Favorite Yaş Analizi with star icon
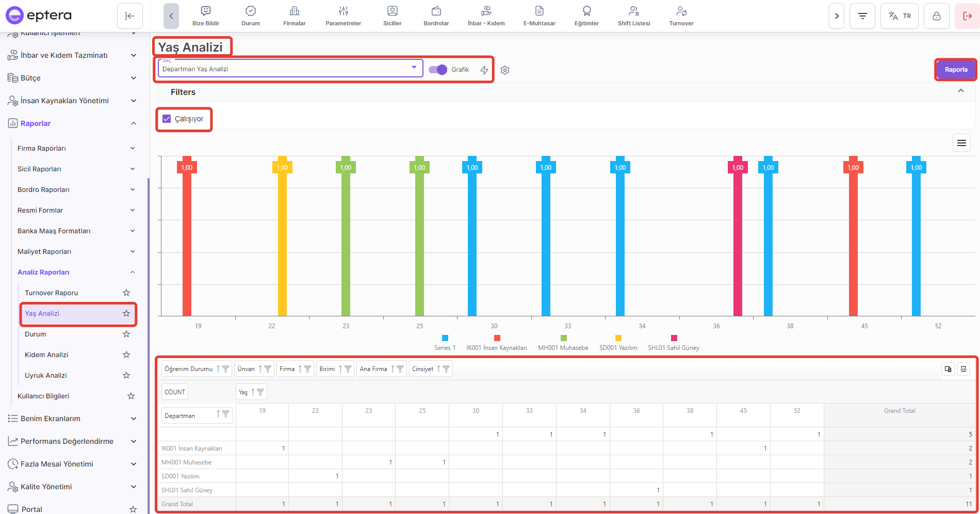This screenshot has width=980, height=514. point(126,313)
